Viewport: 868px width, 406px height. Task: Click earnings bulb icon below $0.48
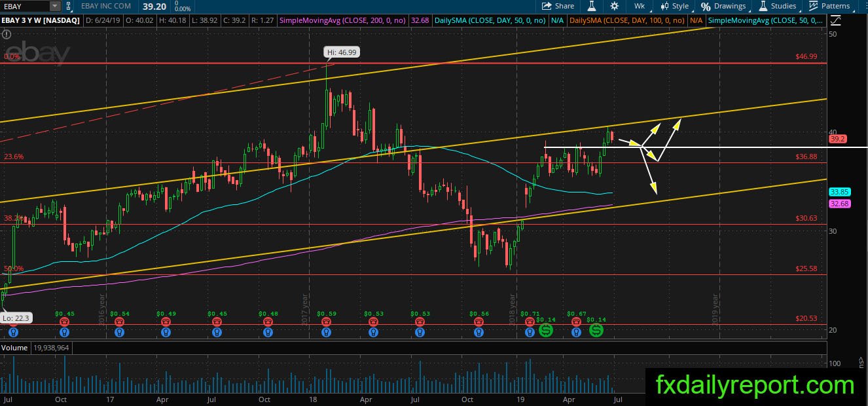[267, 332]
